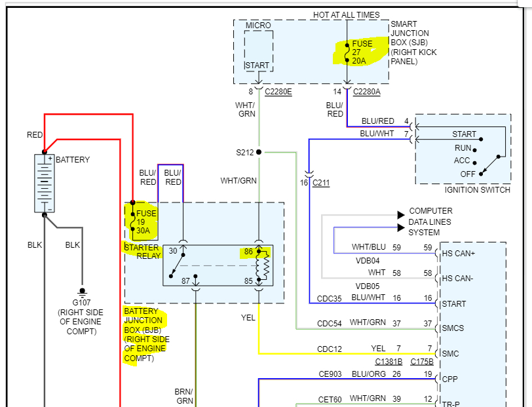Click the battery cell symbol
532x407 pixels.
45,184
